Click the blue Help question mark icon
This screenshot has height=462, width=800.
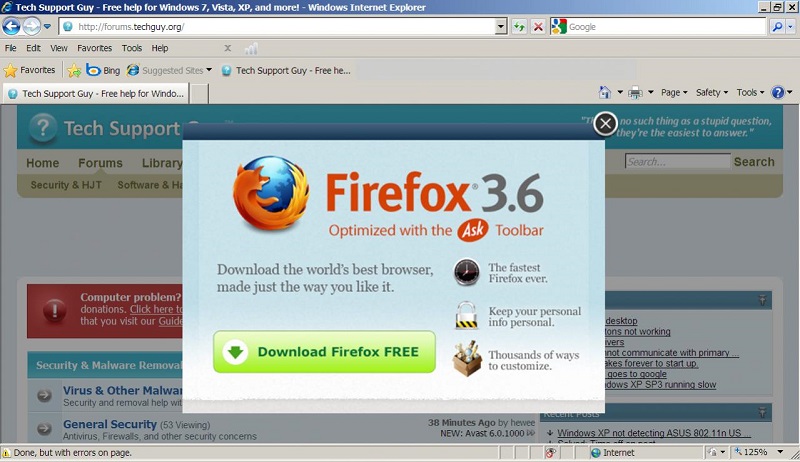coord(778,92)
